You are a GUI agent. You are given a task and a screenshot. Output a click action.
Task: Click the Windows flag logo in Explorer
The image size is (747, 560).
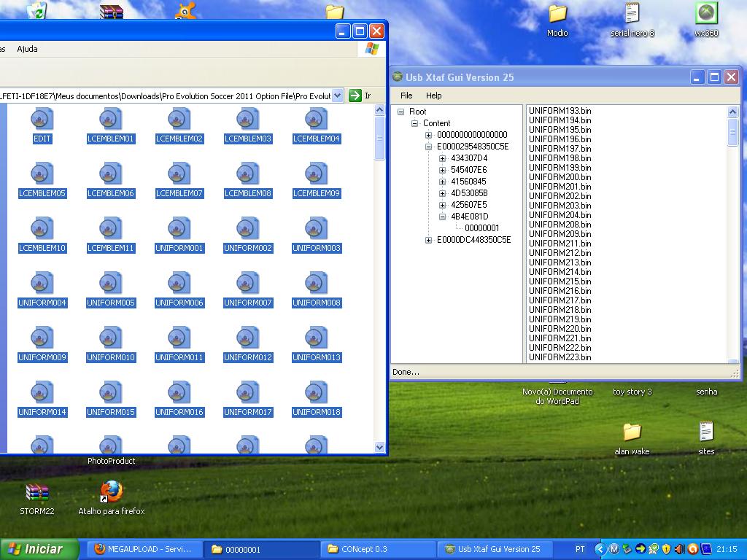coord(371,49)
